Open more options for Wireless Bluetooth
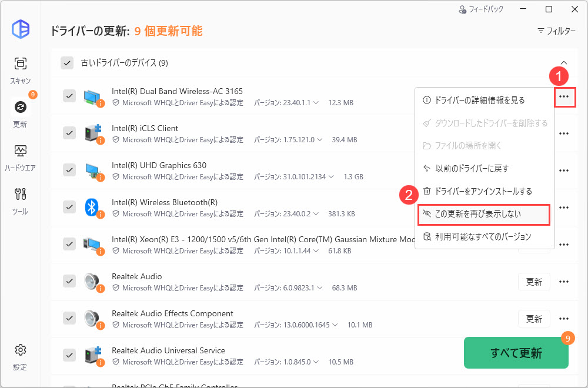 pyautogui.click(x=564, y=208)
